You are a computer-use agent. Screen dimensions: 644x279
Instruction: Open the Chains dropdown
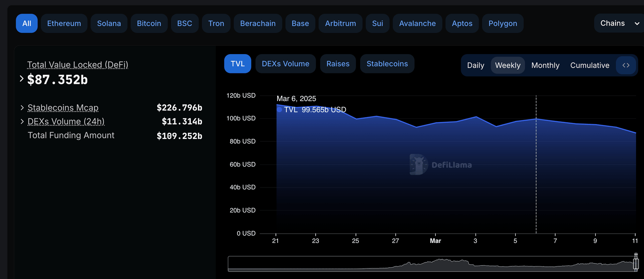[x=619, y=23]
